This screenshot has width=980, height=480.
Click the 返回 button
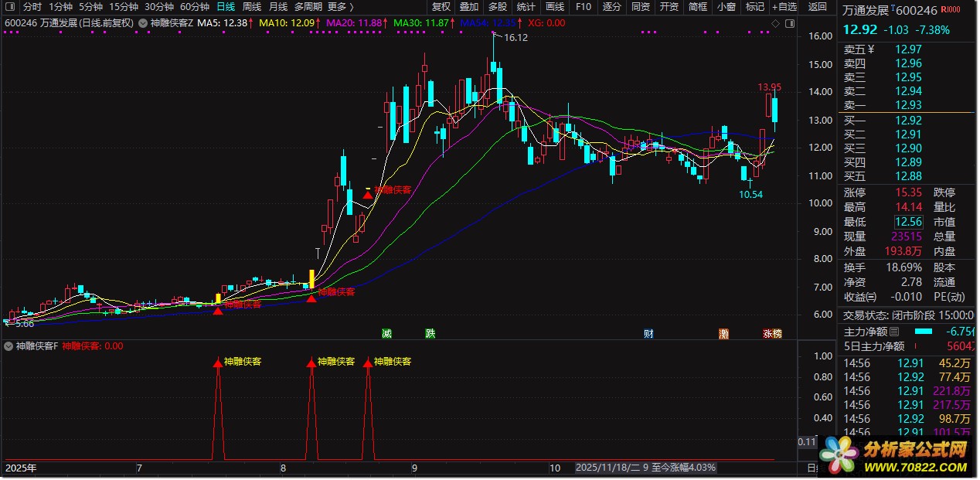click(817, 7)
